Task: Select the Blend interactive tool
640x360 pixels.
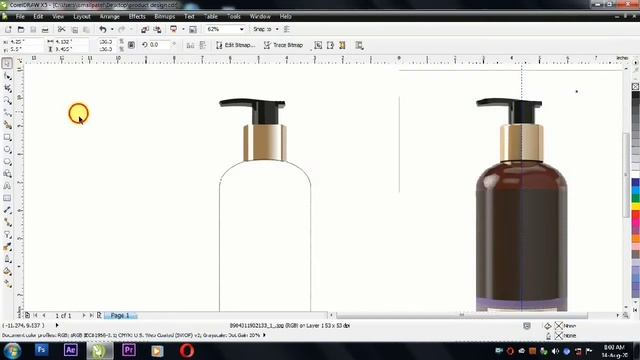Action: (7, 235)
